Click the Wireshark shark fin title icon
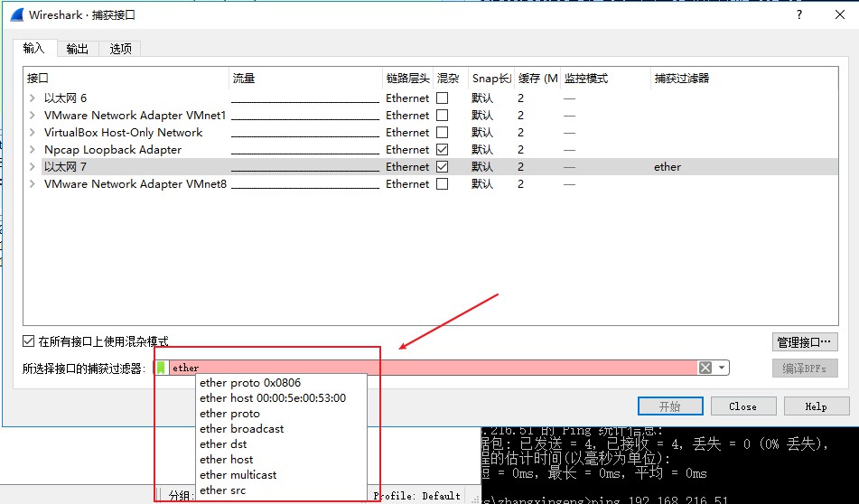859x504 pixels. point(17,14)
